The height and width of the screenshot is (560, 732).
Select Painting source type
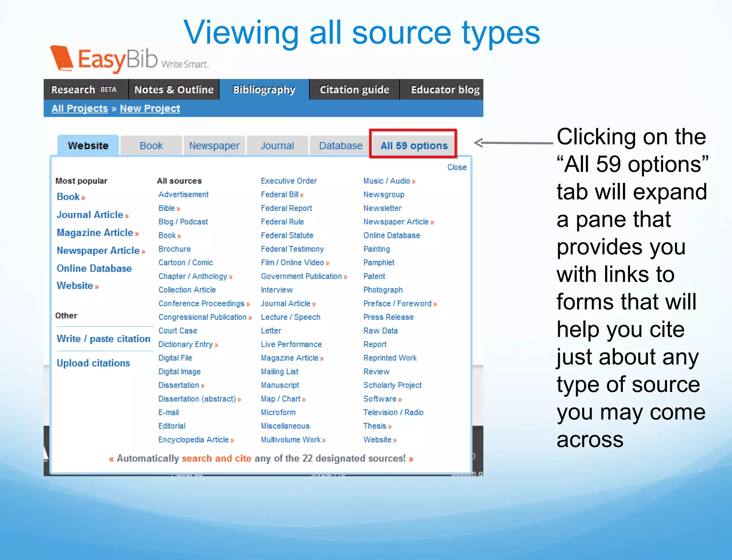click(376, 249)
